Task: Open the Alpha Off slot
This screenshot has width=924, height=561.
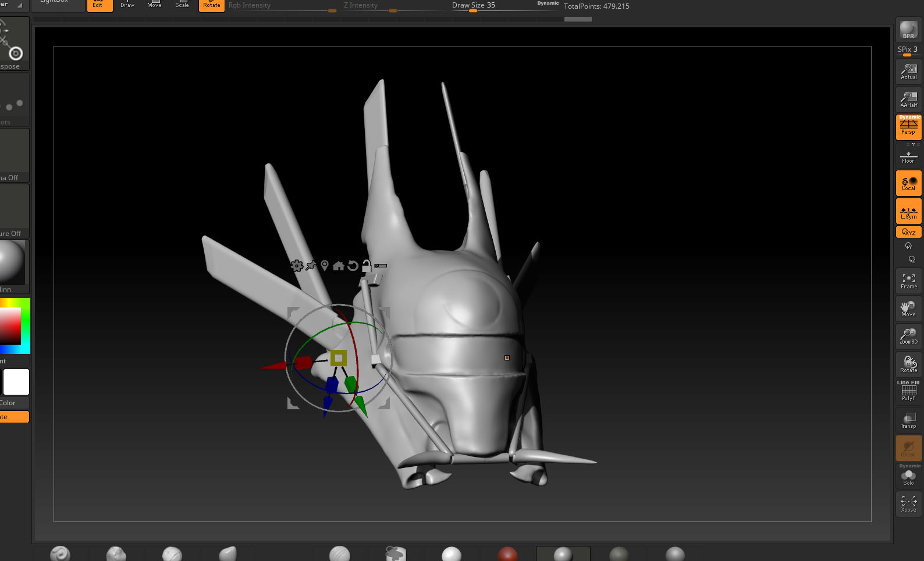Action: coord(14,155)
